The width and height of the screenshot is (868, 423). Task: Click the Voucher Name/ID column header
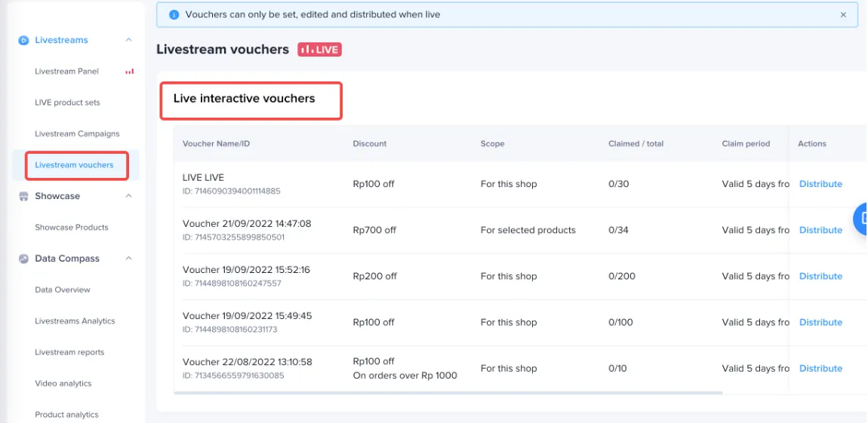pyautogui.click(x=217, y=144)
